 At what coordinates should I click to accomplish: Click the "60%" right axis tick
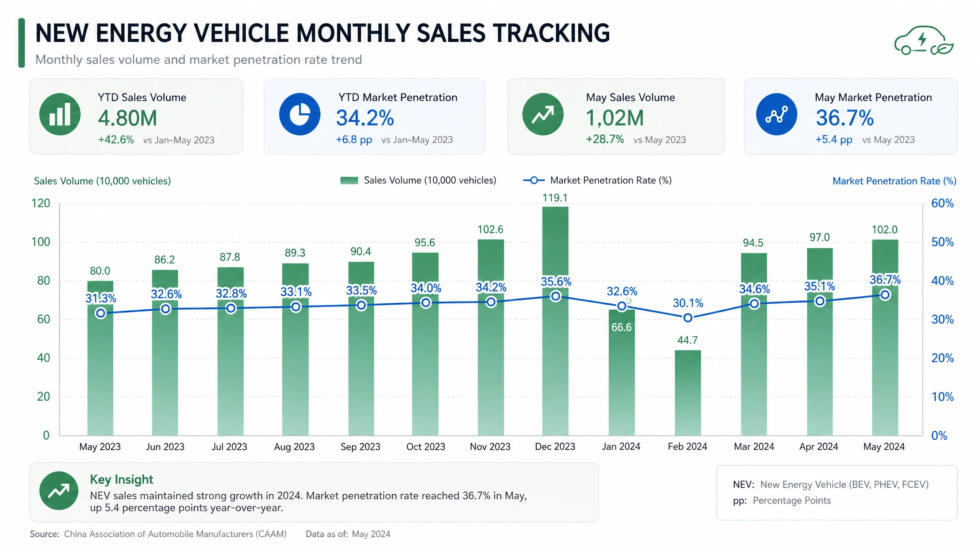coord(942,203)
